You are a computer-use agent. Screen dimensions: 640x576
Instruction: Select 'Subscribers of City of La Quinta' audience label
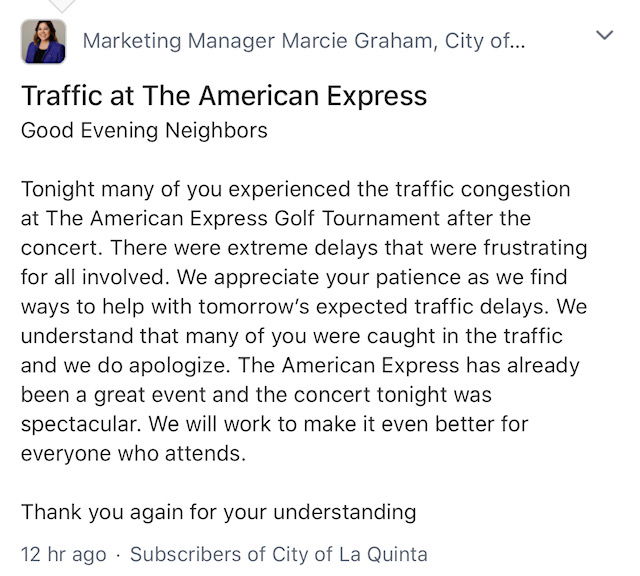click(x=279, y=553)
